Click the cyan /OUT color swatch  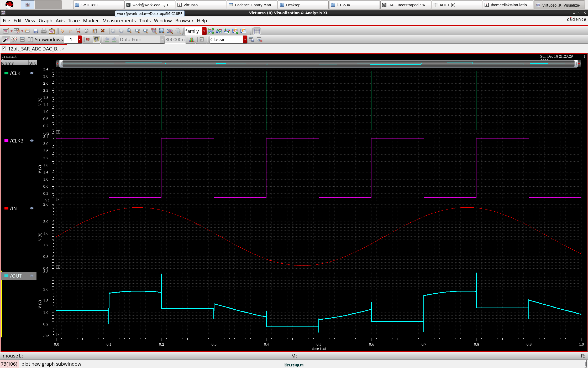point(6,276)
